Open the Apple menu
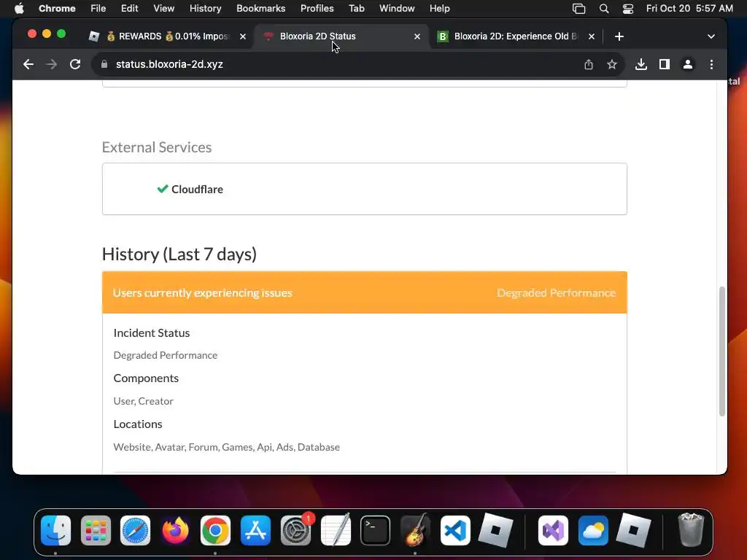The height and width of the screenshot is (560, 747). coord(19,9)
